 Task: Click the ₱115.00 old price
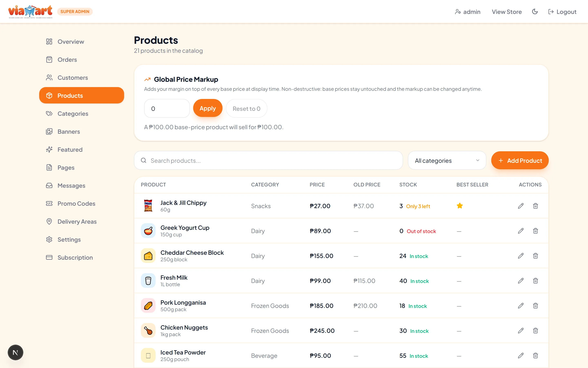pos(364,281)
